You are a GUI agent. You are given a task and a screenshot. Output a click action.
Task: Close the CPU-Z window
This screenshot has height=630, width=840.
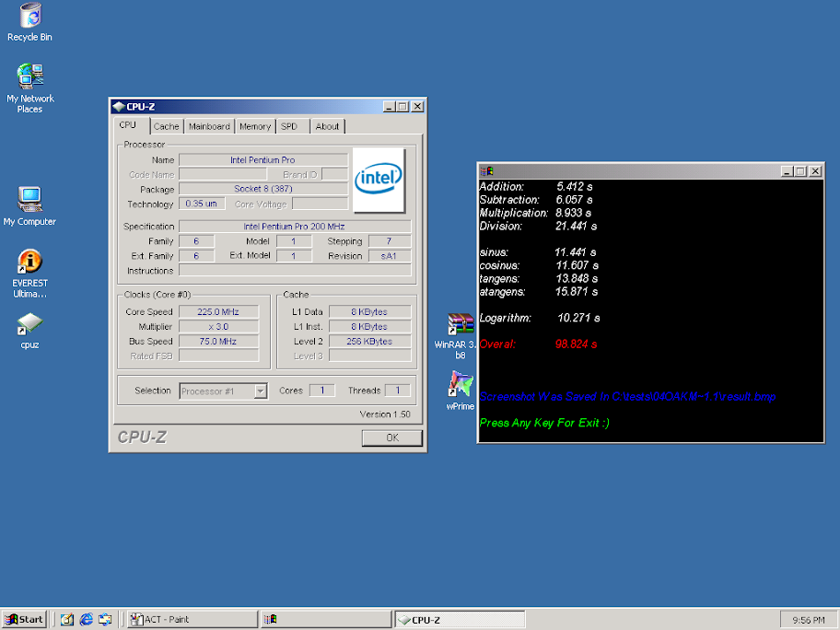418,107
